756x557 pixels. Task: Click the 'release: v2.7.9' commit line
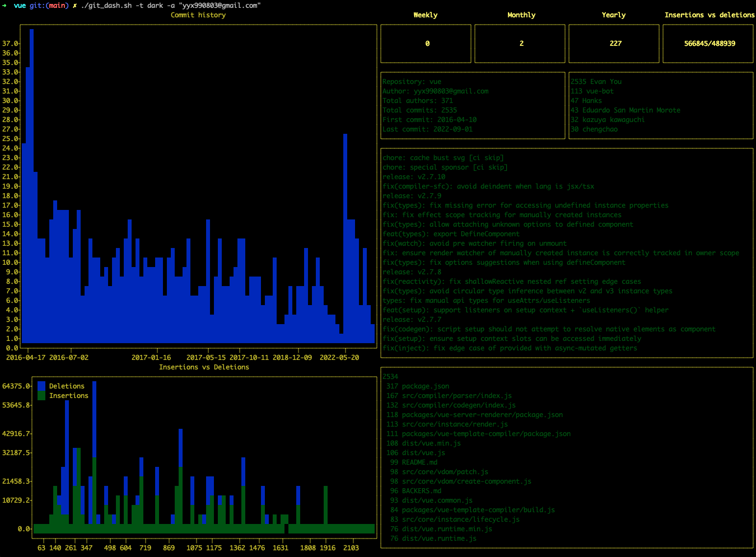tap(412, 196)
